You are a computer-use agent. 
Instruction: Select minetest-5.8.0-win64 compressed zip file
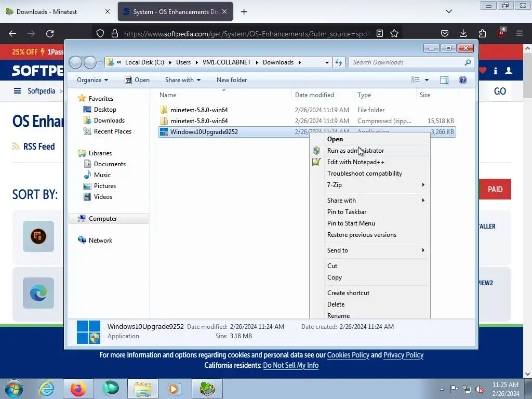307,121
